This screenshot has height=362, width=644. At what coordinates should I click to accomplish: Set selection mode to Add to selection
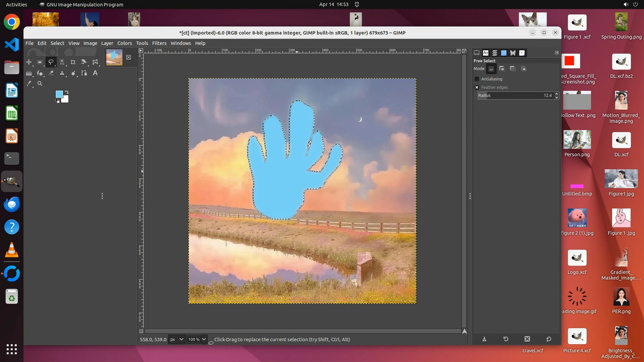502,69
